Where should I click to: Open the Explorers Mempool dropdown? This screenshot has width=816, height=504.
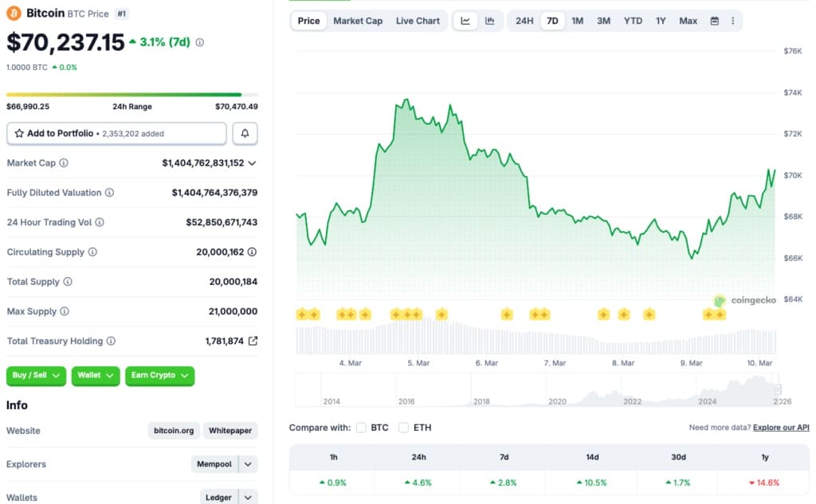coord(246,464)
